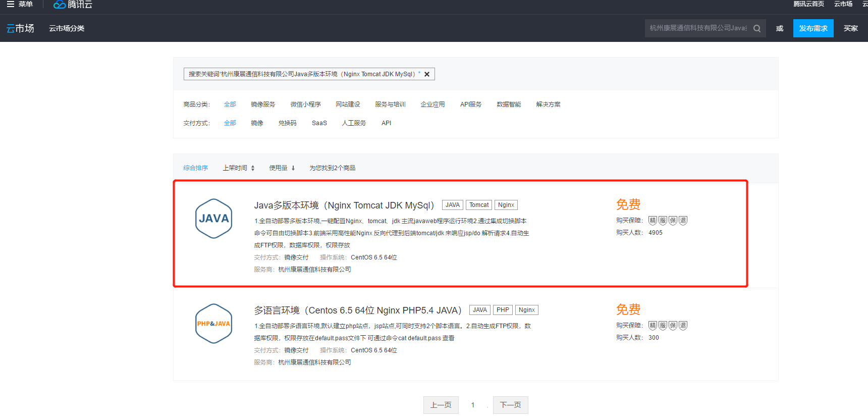The width and height of the screenshot is (868, 420).
Task: Click 保 guarantee badge for 多语言环境
Action: [x=673, y=326]
